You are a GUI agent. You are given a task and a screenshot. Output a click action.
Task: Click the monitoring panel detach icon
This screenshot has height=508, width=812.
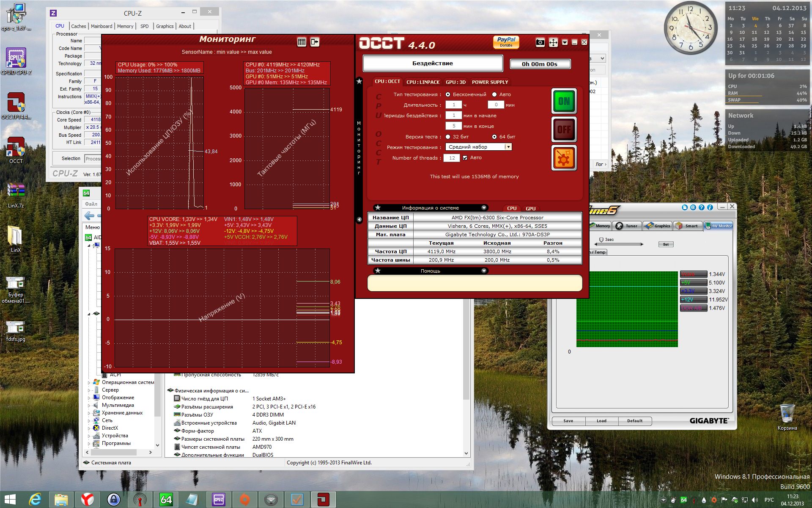click(315, 42)
